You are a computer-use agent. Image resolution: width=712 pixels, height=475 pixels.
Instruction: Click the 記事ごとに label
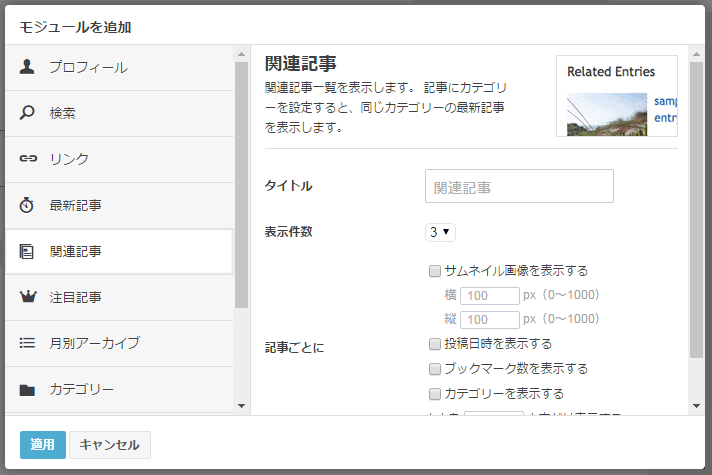(x=294, y=348)
